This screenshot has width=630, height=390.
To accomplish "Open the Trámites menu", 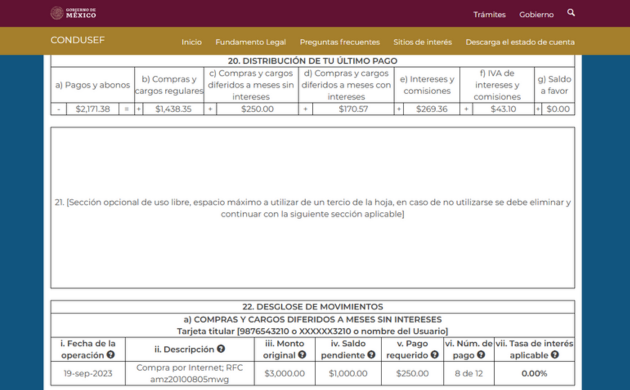I will pyautogui.click(x=489, y=14).
